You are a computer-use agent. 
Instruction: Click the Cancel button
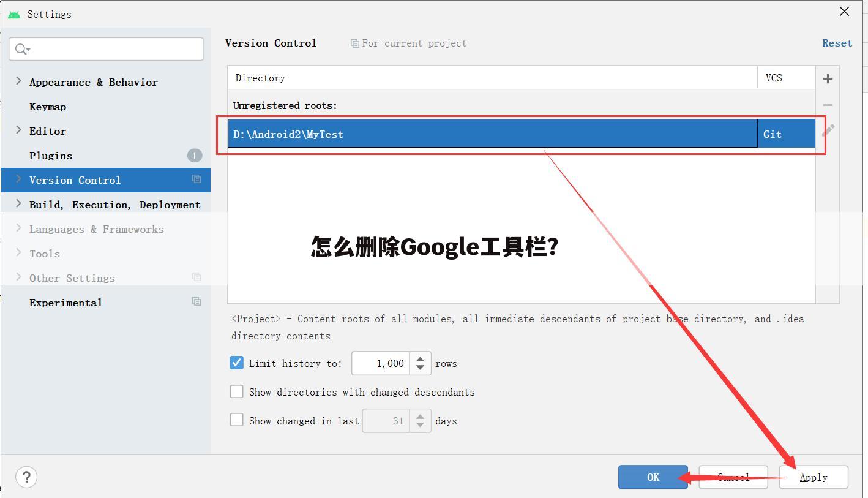pyautogui.click(x=733, y=477)
